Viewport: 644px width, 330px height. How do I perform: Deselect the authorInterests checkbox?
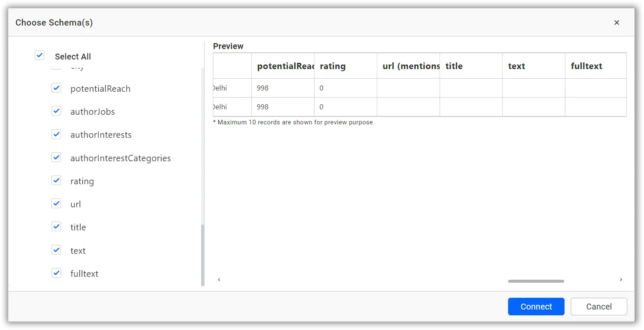coord(56,134)
